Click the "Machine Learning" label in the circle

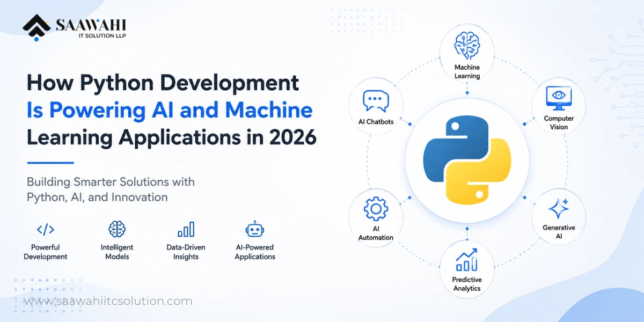467,72
